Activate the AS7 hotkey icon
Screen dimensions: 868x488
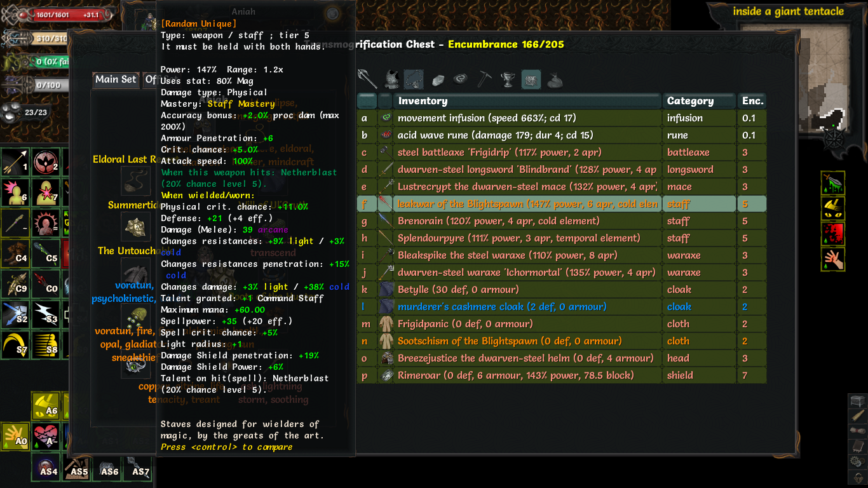[137, 468]
